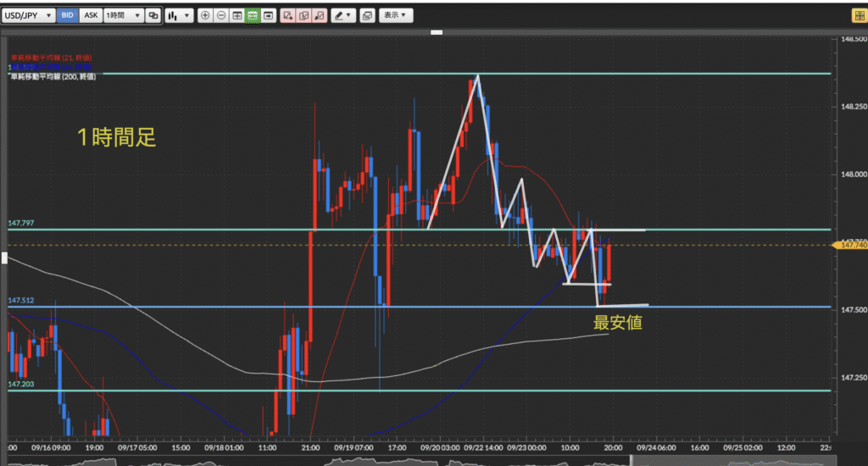
Task: Open the USD/JPY currency pair dropdown
Action: 31,15
